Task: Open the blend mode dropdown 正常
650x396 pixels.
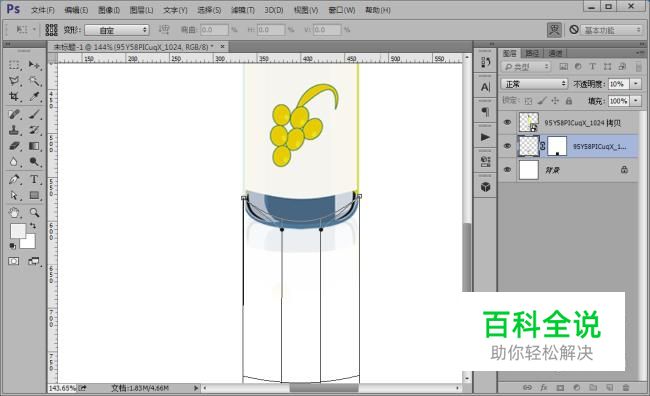Action: coord(534,84)
